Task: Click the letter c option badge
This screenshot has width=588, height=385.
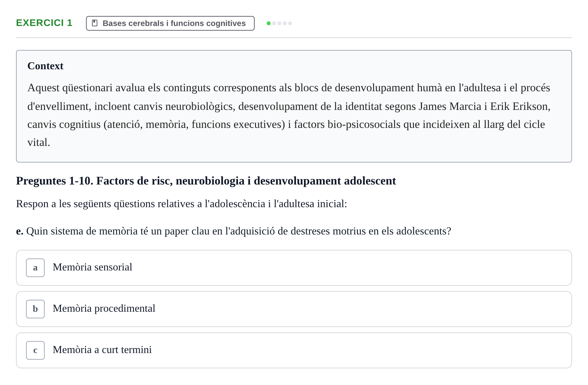Action: [35, 350]
